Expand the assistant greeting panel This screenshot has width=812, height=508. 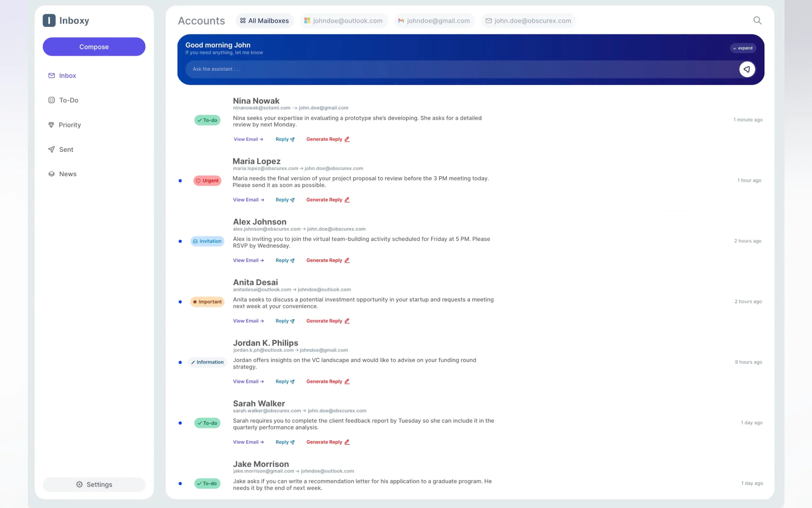click(x=743, y=48)
